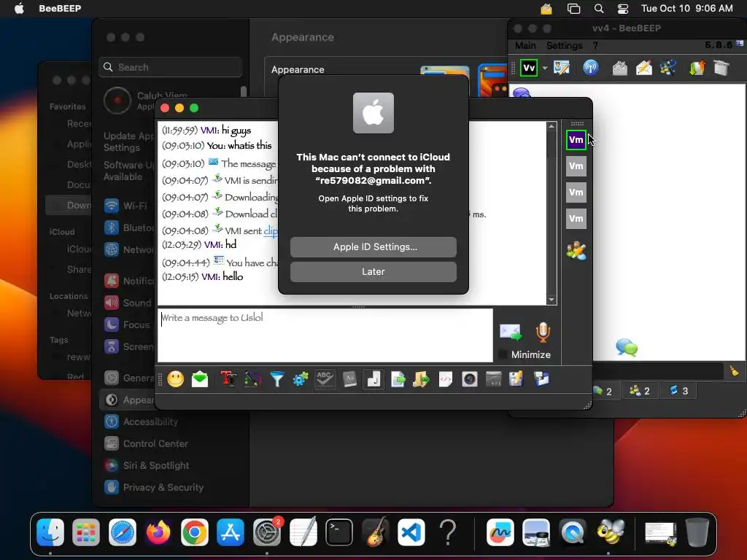Open the Trash in the Dock
747x560 pixels.
pos(697,532)
